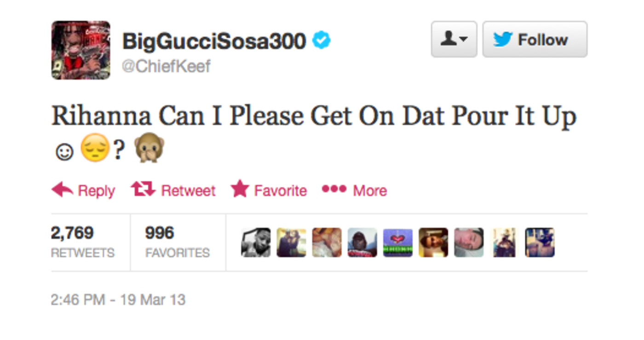Viewport: 644px width, 340px height.
Task: Click the pixel heart avatar thumbnail
Action: [398, 242]
